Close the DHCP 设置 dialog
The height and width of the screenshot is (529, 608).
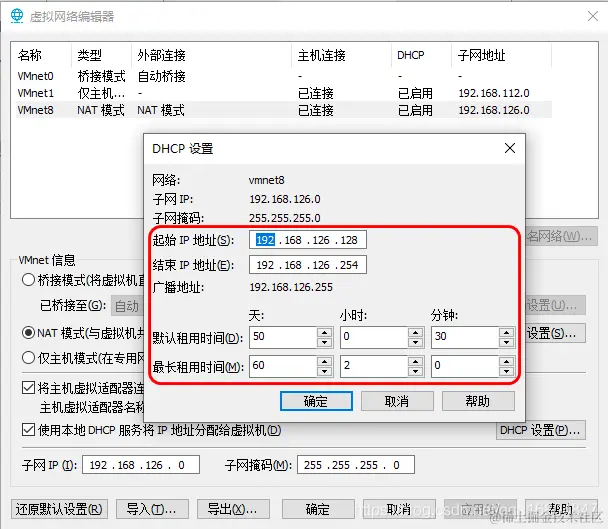510,148
